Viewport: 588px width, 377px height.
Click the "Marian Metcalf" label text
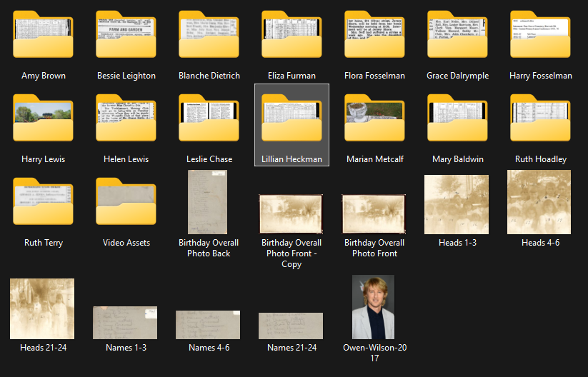375,159
